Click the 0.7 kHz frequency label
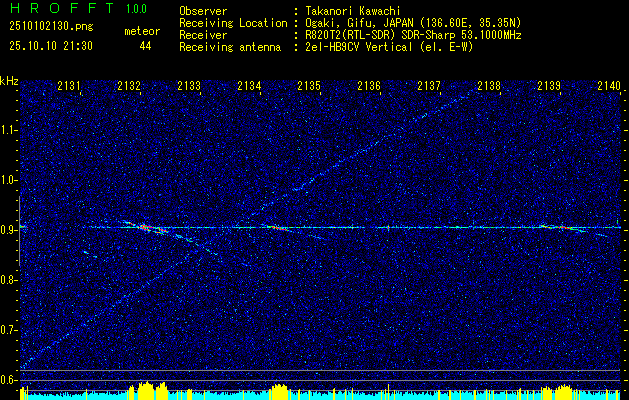Screen dimensions: 629x400 pyautogui.click(x=8, y=330)
